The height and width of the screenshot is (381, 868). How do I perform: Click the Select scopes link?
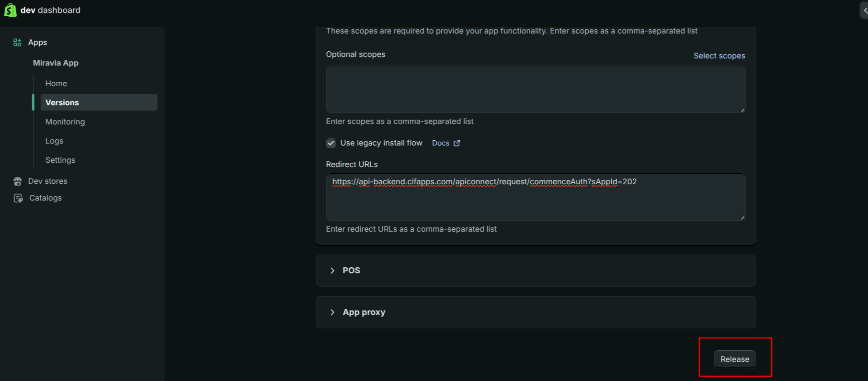click(x=719, y=56)
